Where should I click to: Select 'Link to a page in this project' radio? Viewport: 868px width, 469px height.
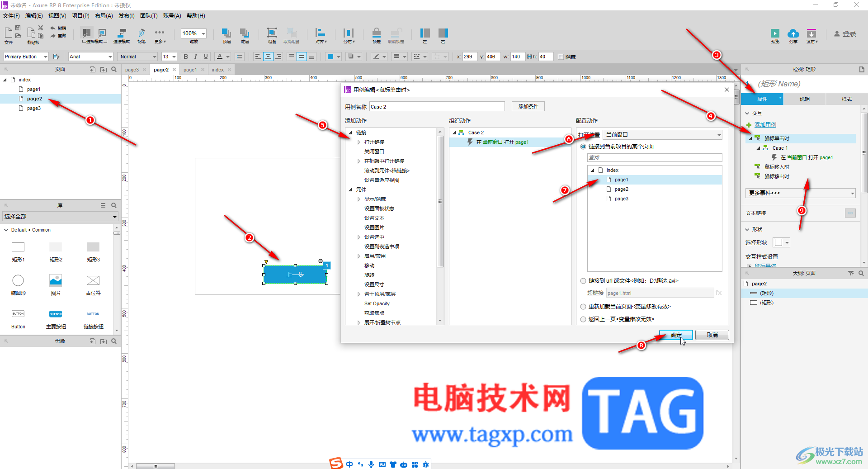click(583, 147)
